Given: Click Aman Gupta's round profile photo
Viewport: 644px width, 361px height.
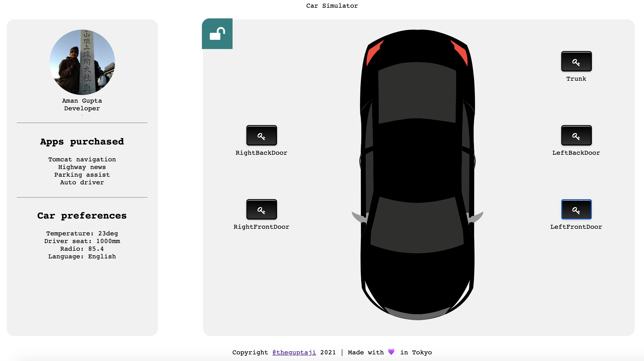Looking at the screenshot, I should 82,62.
